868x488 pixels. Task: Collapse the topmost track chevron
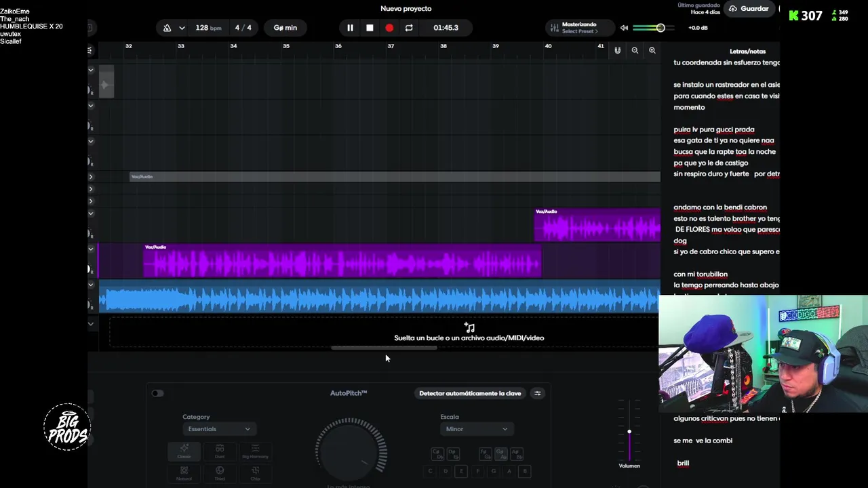(91, 70)
